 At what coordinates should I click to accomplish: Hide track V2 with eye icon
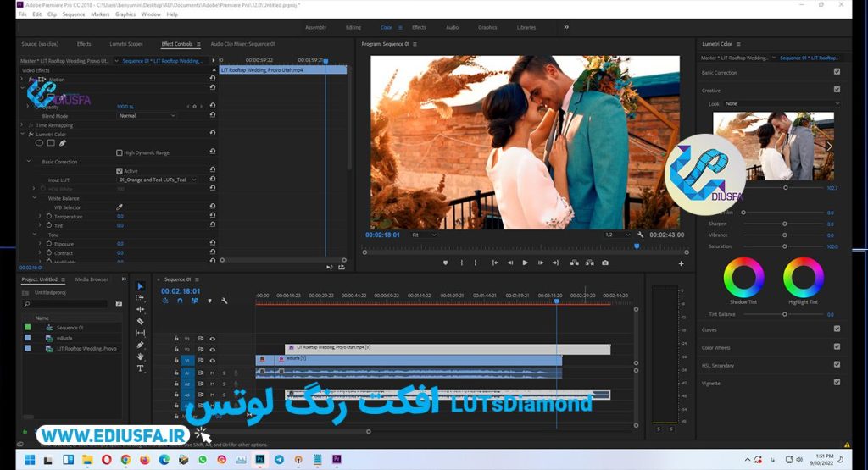[212, 350]
